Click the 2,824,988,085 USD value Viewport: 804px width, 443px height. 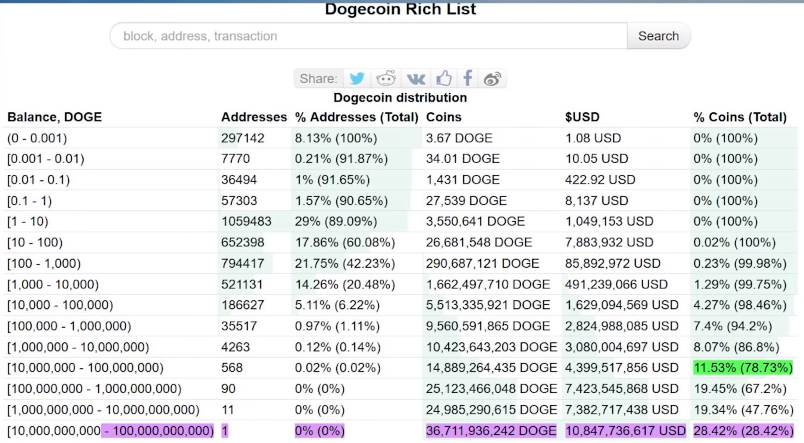621,326
